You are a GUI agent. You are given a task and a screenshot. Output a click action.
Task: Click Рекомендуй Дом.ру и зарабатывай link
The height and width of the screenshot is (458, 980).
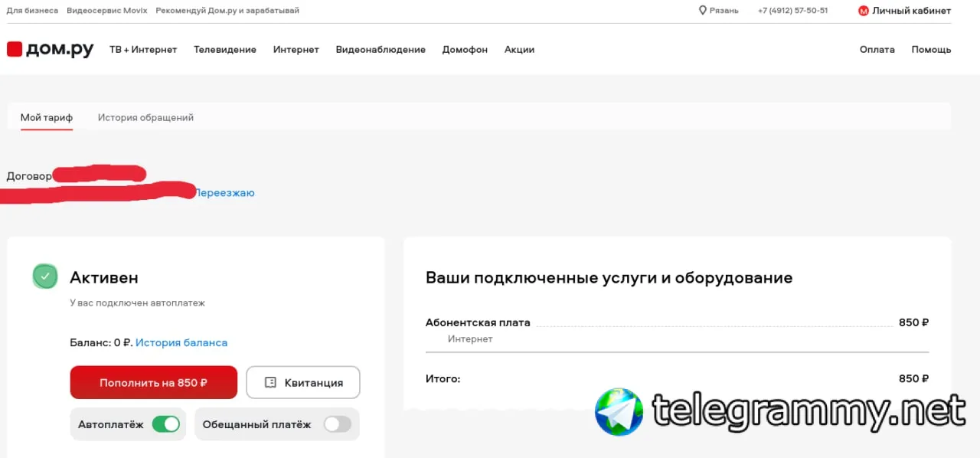pos(227,11)
